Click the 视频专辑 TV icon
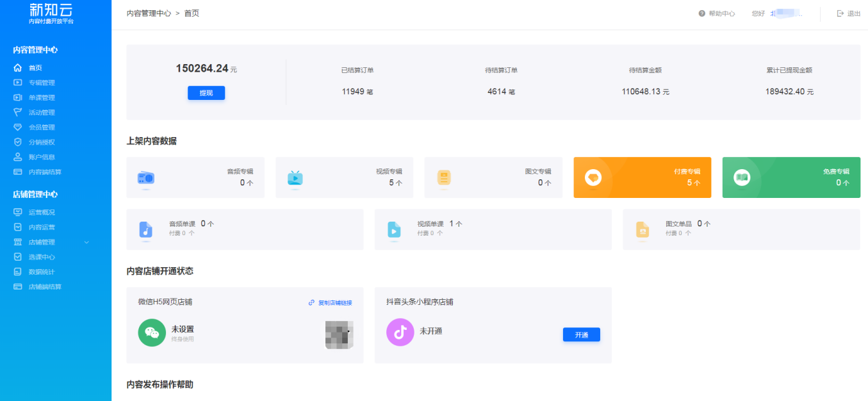Screen dimensions: 868x401 pyautogui.click(x=295, y=177)
